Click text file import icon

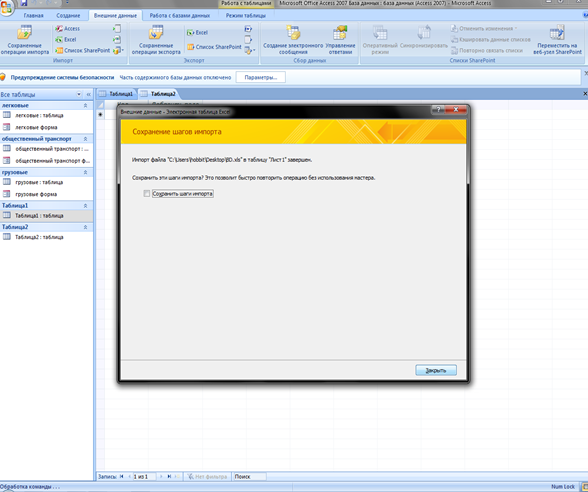click(117, 28)
